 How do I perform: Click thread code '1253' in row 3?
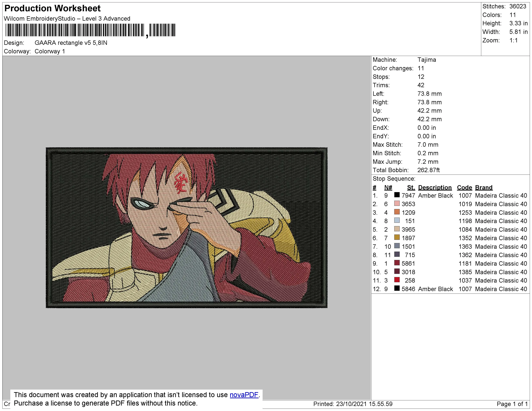(465, 213)
